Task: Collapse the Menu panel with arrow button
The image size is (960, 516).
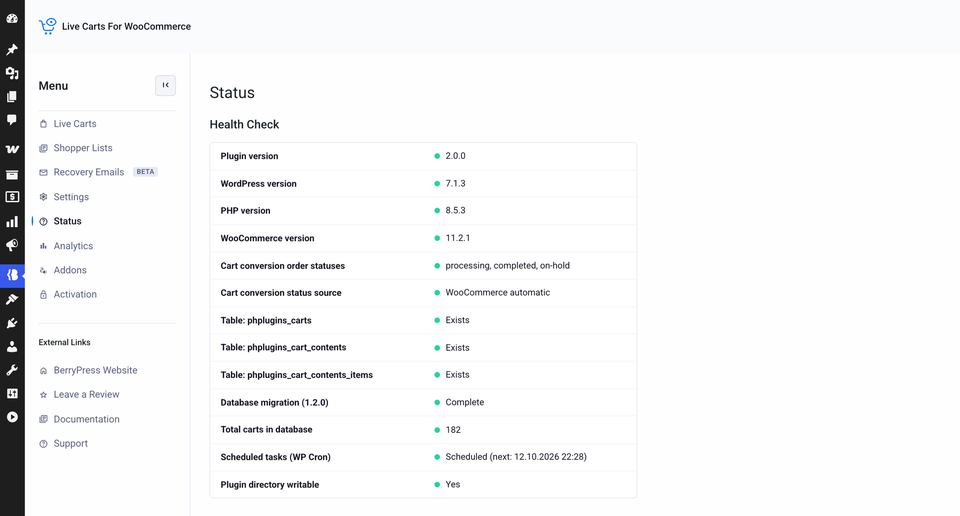Action: pos(165,86)
